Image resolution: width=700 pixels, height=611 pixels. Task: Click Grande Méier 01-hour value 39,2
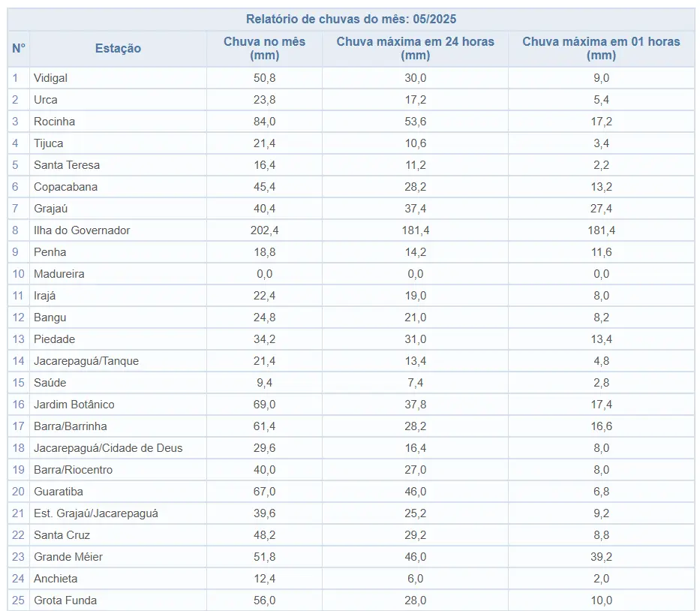pyautogui.click(x=601, y=557)
